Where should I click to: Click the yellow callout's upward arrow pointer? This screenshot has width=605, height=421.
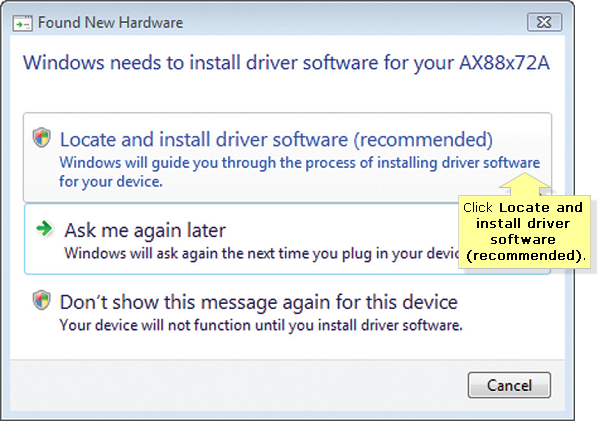[524, 184]
